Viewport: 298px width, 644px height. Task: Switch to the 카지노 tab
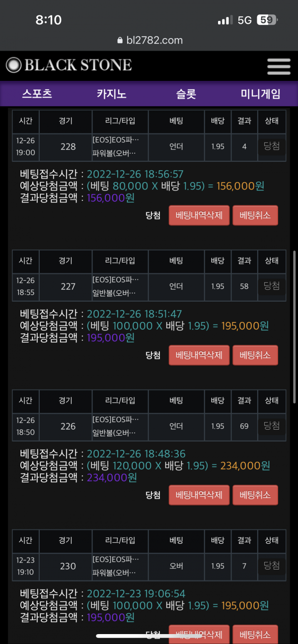(111, 94)
